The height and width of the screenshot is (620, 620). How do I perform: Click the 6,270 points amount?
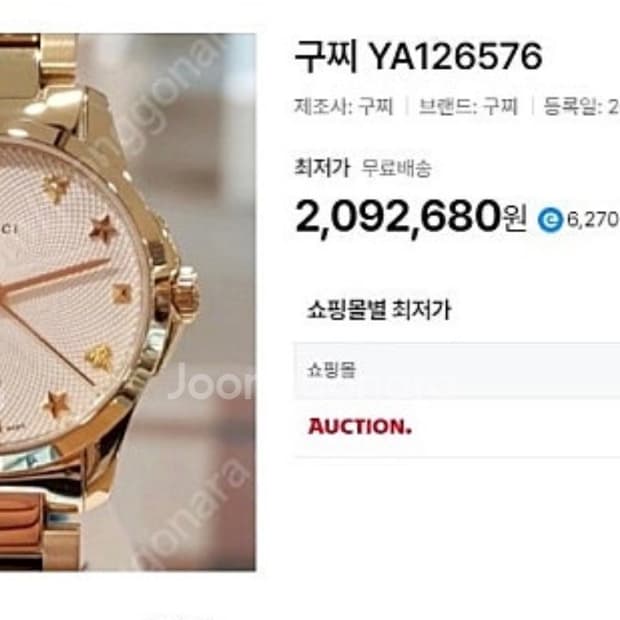click(593, 219)
